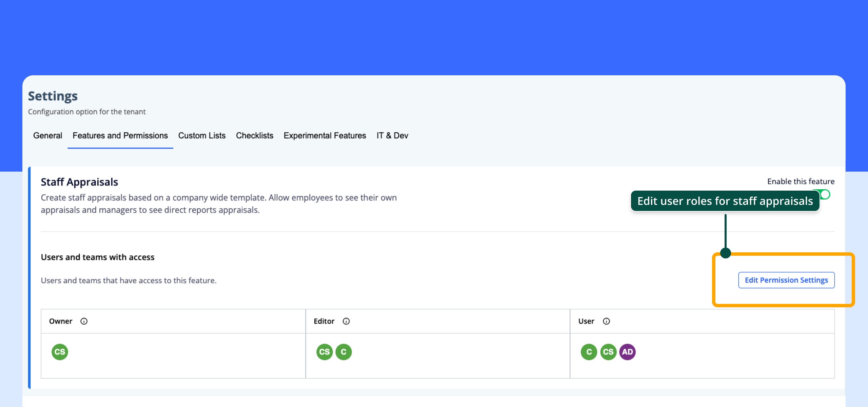Click the Users and teams with access heading
This screenshot has height=407, width=868.
[x=98, y=257]
